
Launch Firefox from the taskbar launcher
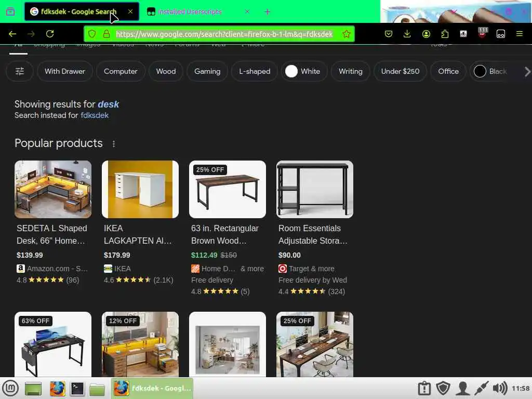57,389
